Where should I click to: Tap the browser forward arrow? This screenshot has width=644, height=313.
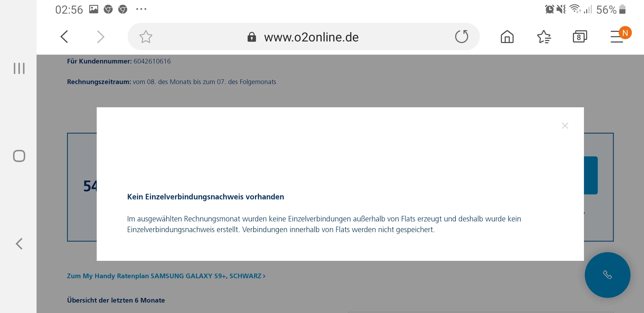point(100,37)
